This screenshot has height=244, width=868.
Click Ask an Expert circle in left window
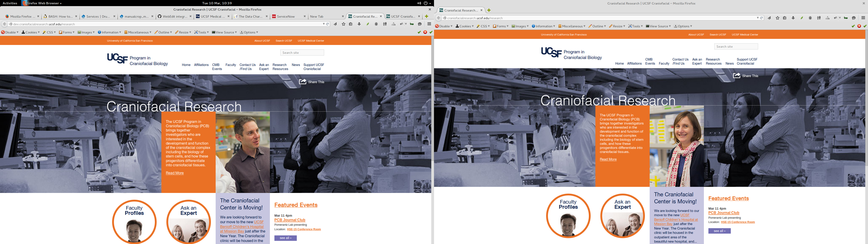188,222
